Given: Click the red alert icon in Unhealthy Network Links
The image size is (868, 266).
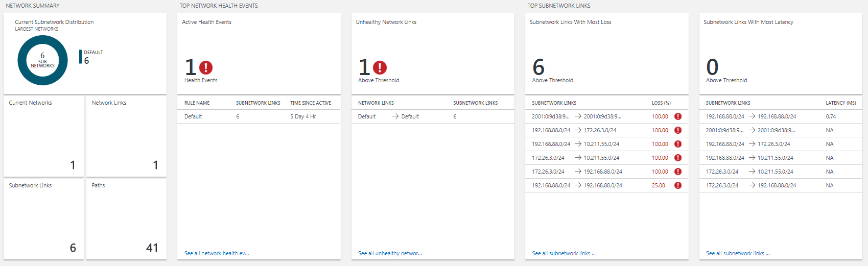Looking at the screenshot, I should [x=380, y=67].
